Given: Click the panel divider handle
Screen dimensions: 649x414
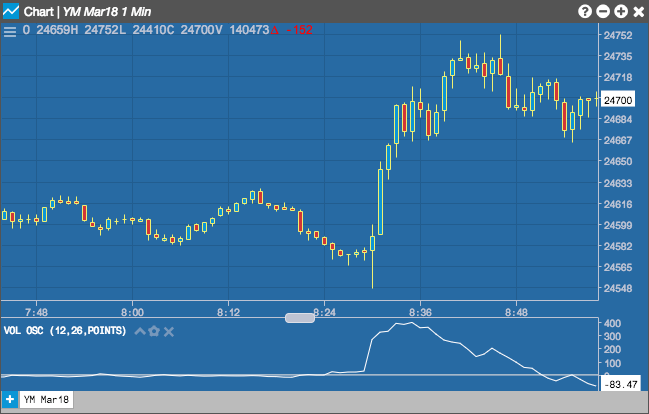Looking at the screenshot, I should 300,318.
